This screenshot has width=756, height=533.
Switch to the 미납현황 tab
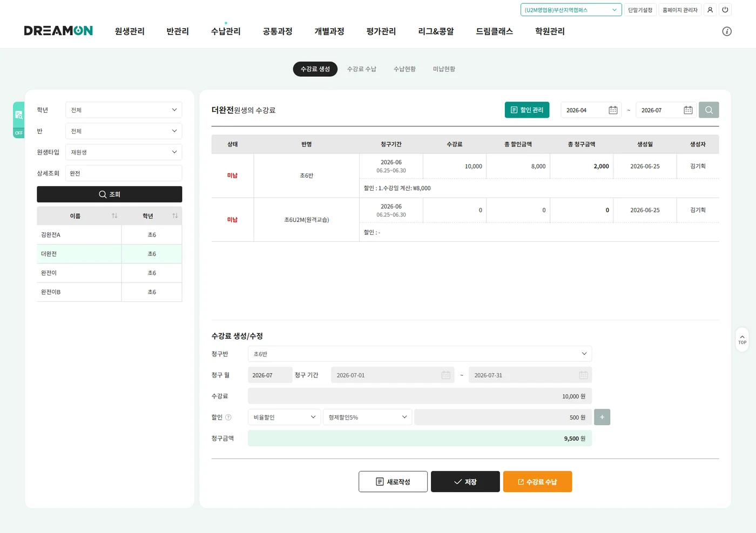444,69
